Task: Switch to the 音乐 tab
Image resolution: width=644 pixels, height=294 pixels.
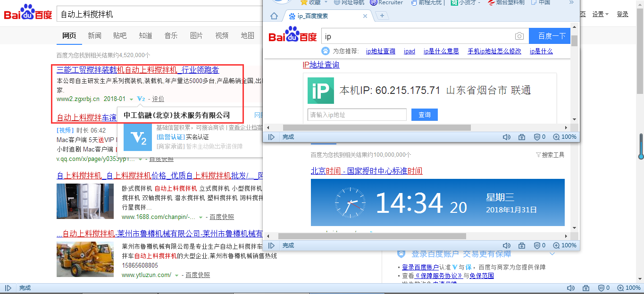Action: 171,35
